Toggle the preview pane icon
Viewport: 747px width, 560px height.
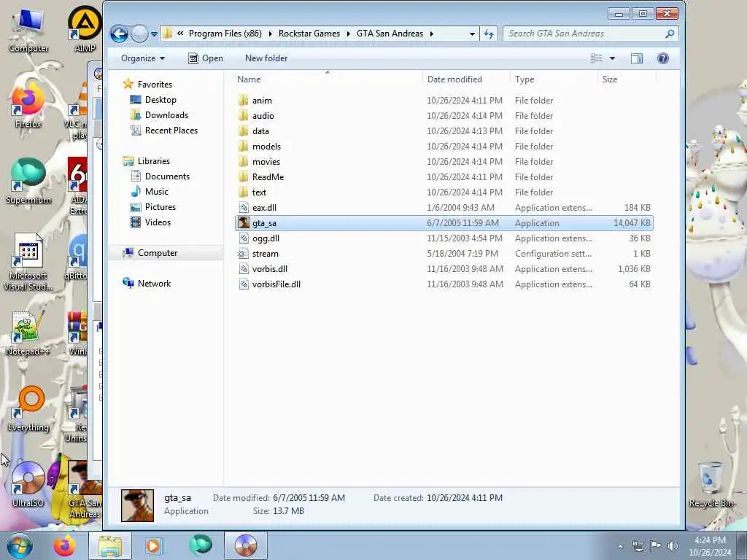[x=636, y=58]
